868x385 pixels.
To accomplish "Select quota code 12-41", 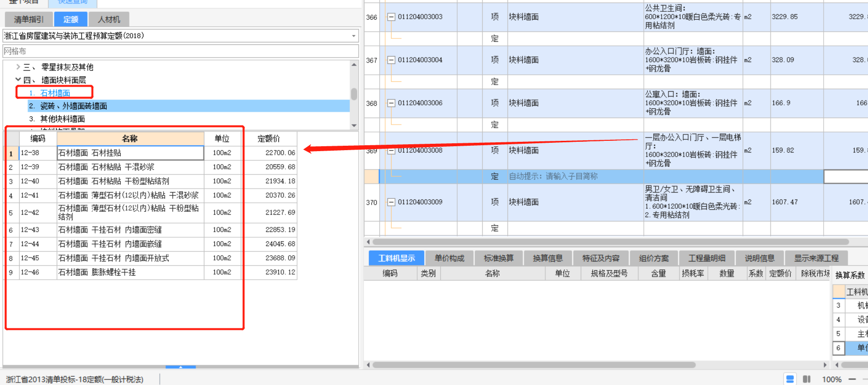I will point(30,195).
